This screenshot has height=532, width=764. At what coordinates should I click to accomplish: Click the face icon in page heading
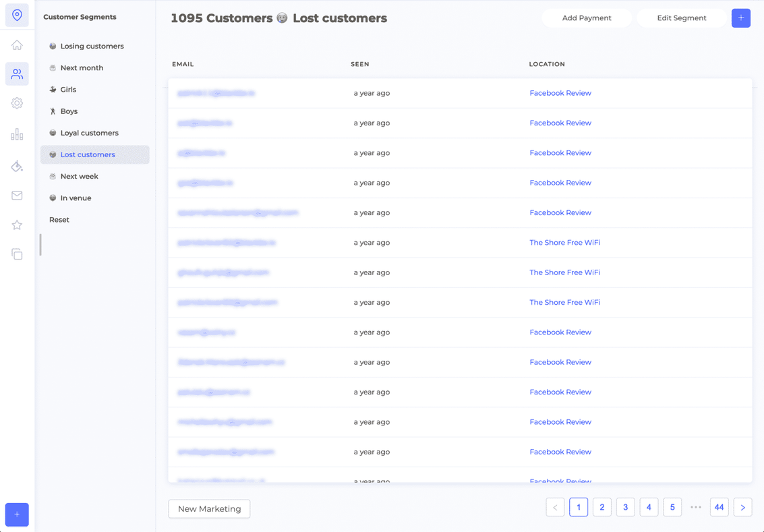pyautogui.click(x=282, y=18)
